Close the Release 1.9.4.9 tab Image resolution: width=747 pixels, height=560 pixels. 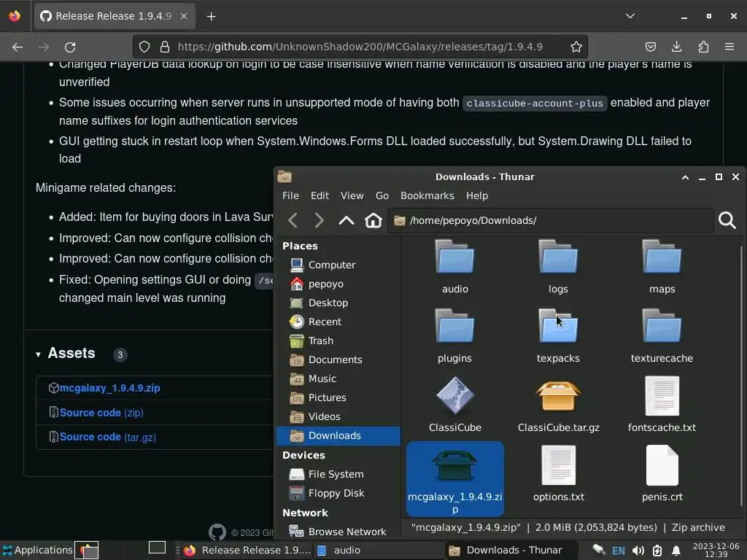tap(184, 16)
